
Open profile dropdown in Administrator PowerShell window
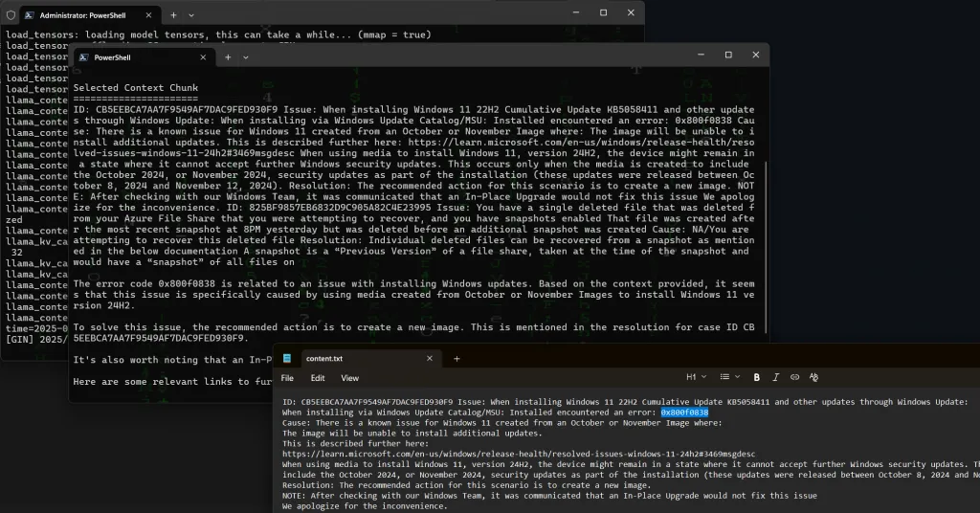click(x=192, y=14)
